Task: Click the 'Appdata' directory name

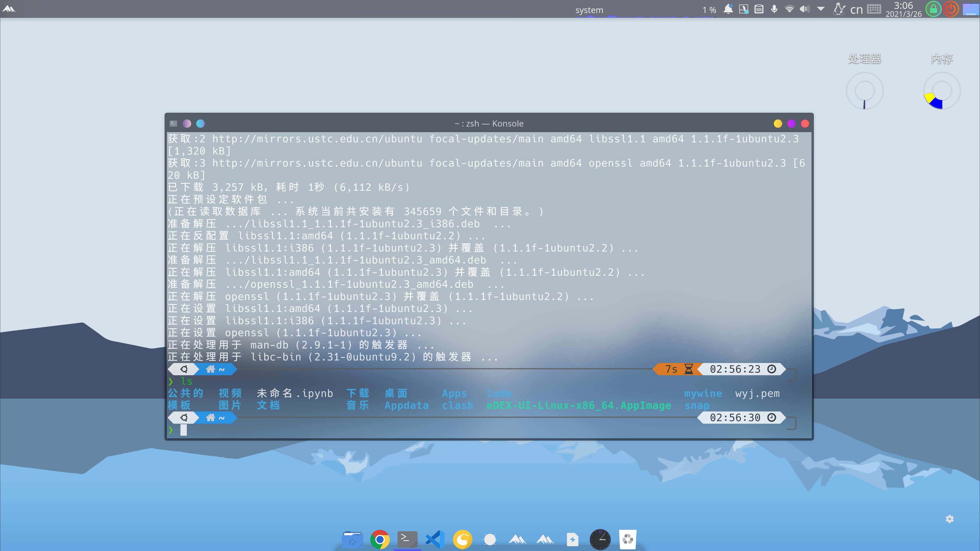Action: click(407, 405)
